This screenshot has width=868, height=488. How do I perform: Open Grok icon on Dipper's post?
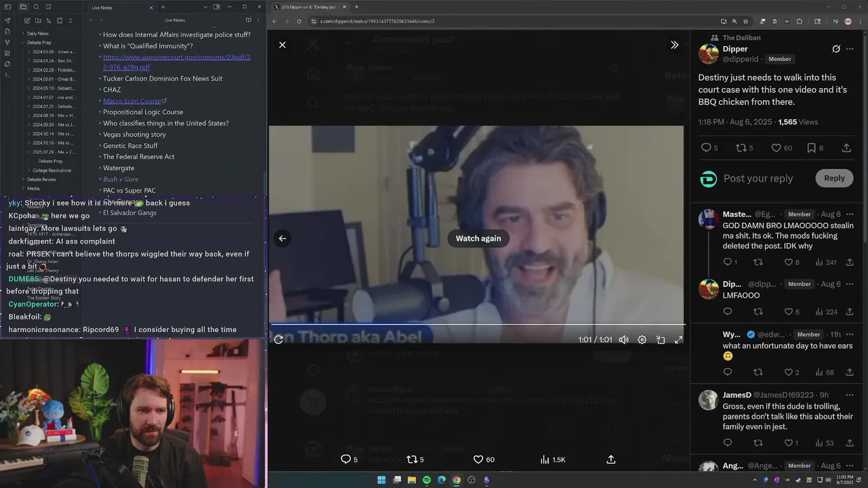click(836, 49)
